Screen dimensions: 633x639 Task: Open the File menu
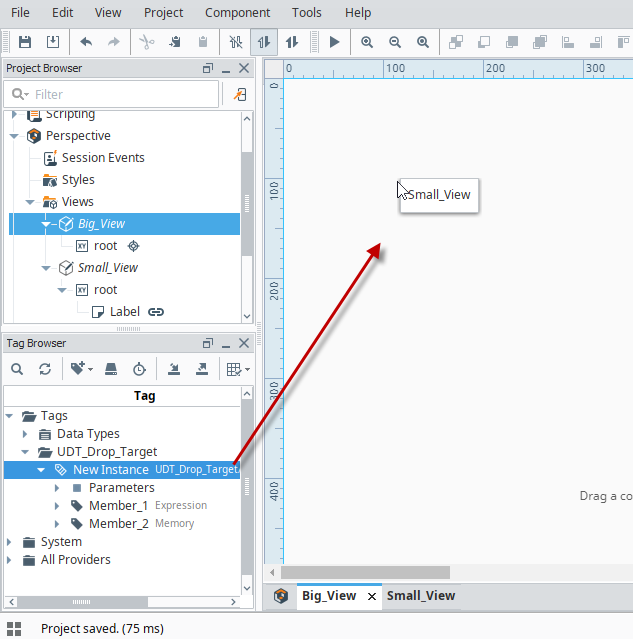(x=20, y=13)
